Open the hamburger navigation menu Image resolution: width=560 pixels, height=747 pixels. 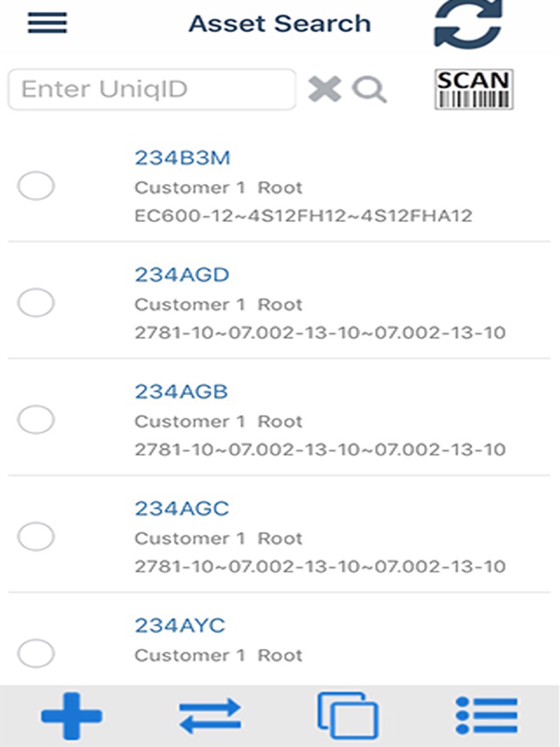47,24
